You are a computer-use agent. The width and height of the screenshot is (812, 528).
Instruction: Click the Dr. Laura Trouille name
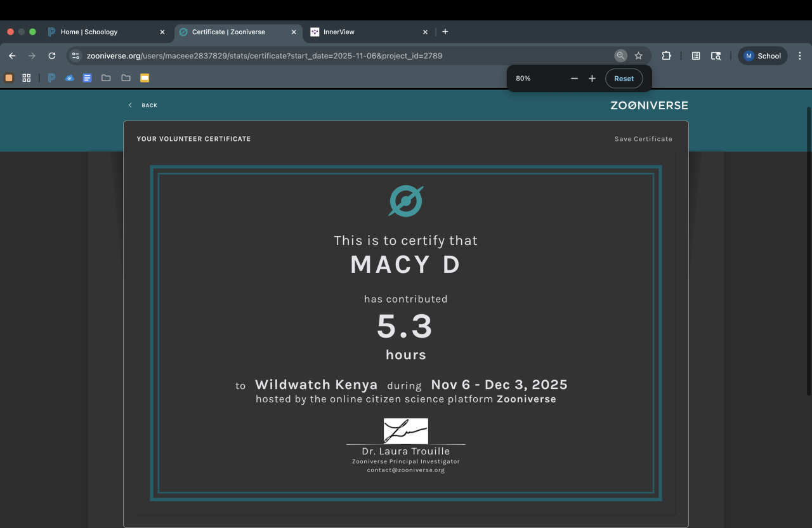click(x=406, y=451)
